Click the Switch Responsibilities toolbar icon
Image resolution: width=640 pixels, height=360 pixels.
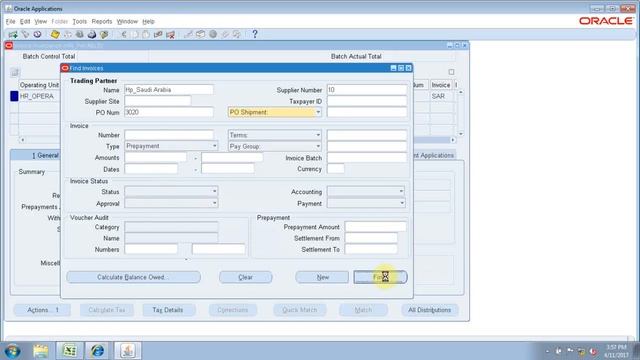80,35
